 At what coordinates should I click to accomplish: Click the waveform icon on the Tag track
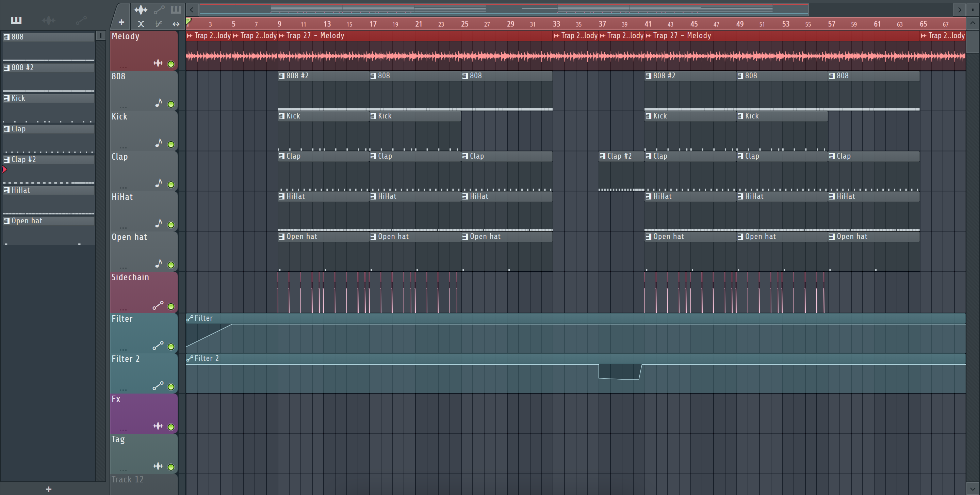[x=158, y=466]
